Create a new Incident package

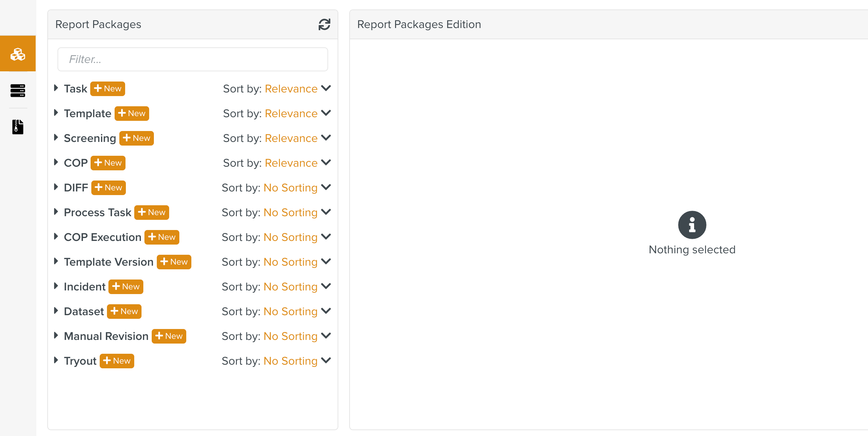click(x=126, y=287)
